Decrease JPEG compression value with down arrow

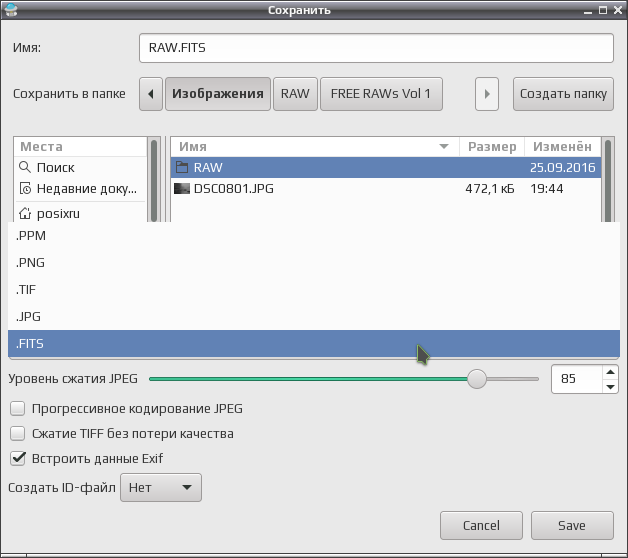tap(610, 387)
